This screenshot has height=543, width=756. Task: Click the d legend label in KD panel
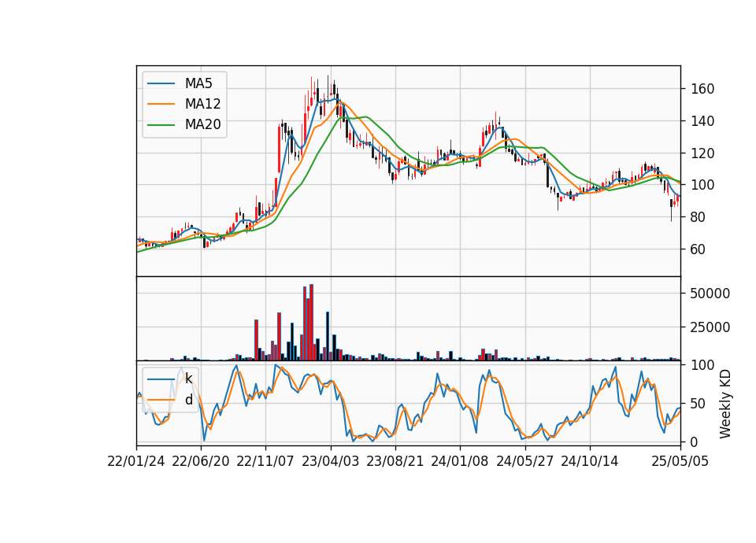(188, 400)
